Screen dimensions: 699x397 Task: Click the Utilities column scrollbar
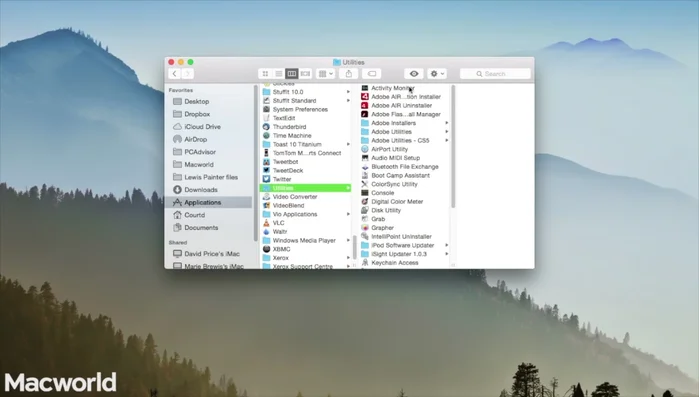pyautogui.click(x=453, y=147)
